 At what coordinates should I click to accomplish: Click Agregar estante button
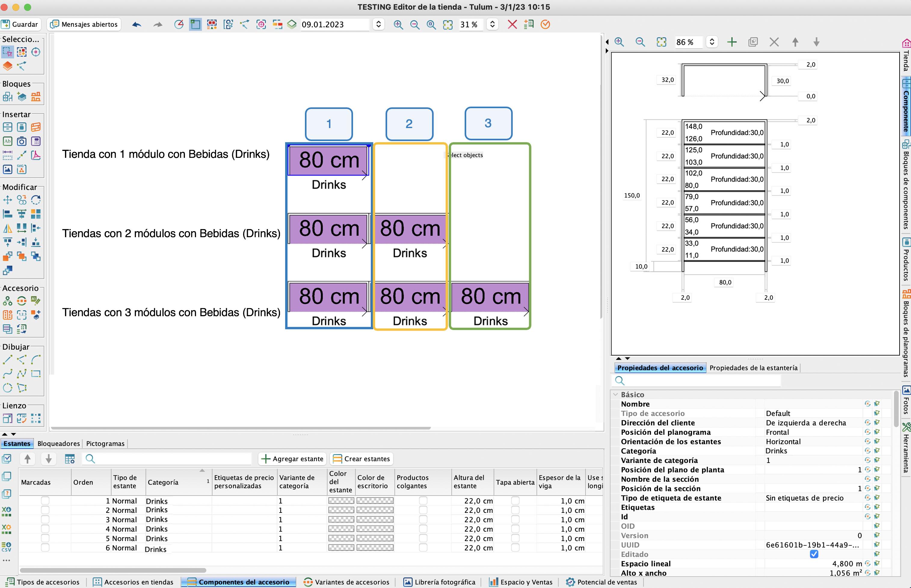tap(293, 458)
